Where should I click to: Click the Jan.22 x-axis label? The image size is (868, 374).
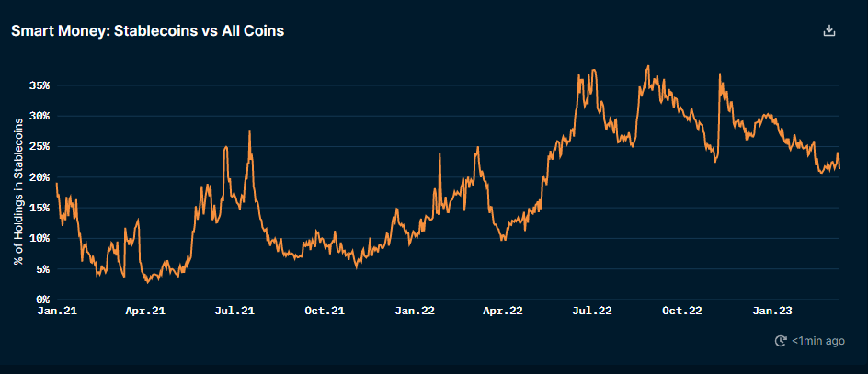coord(415,312)
